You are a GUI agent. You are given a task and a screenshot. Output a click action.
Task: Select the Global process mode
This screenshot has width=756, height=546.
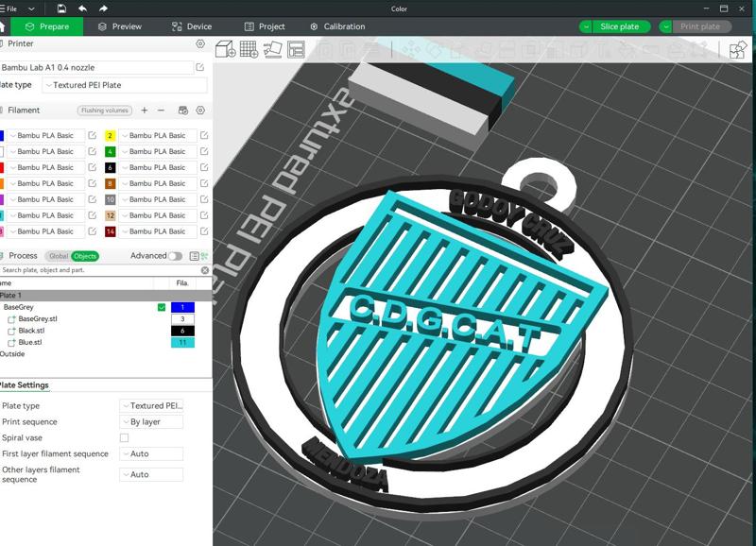coord(59,256)
